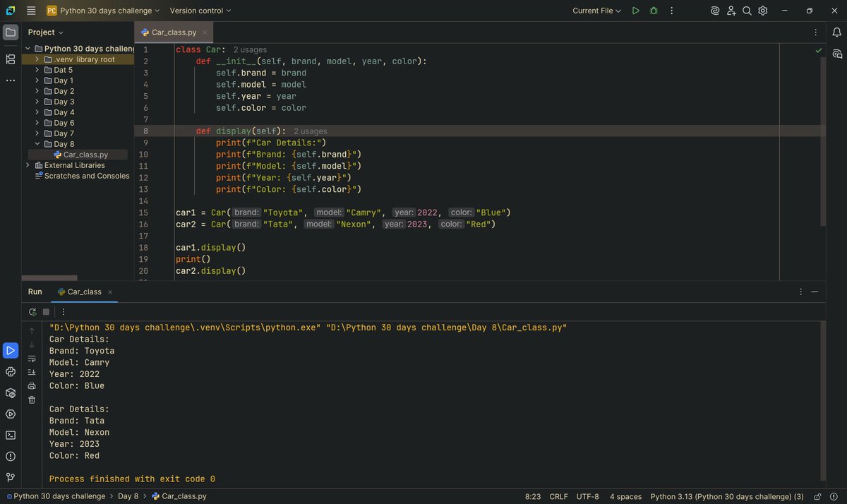This screenshot has height=504, width=847.
Task: Click the 8:23 cursor position indicator
Action: pos(533,496)
